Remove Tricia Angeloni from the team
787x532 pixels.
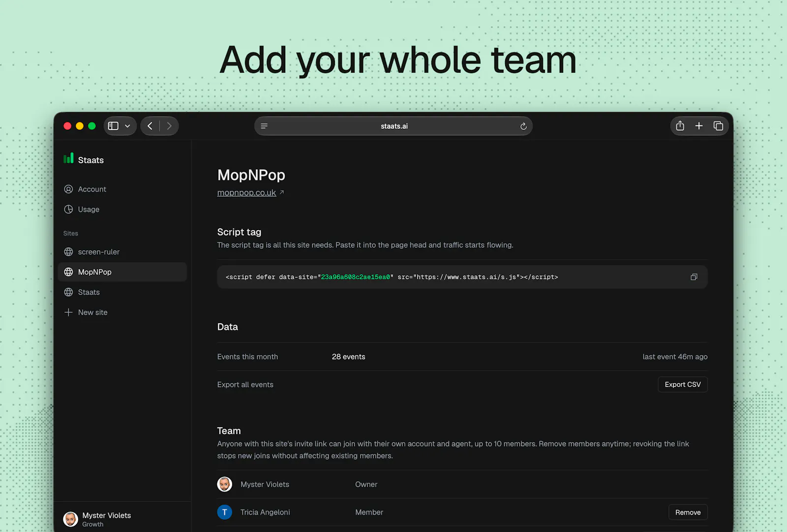coord(688,512)
